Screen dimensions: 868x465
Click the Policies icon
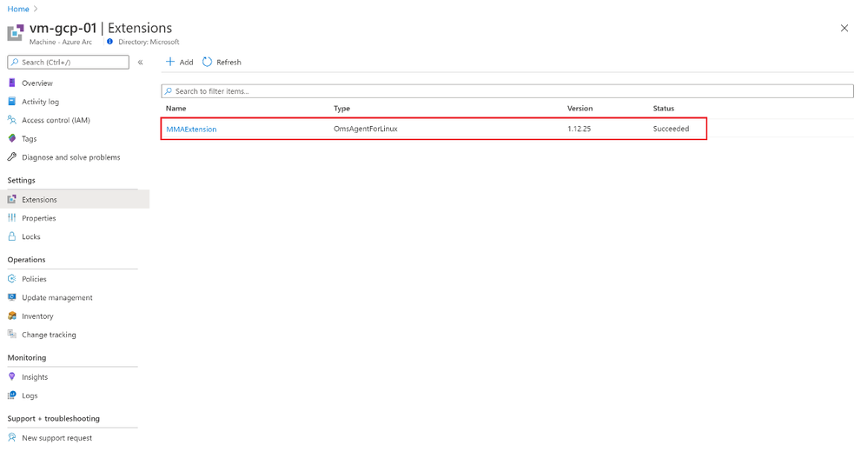[11, 278]
